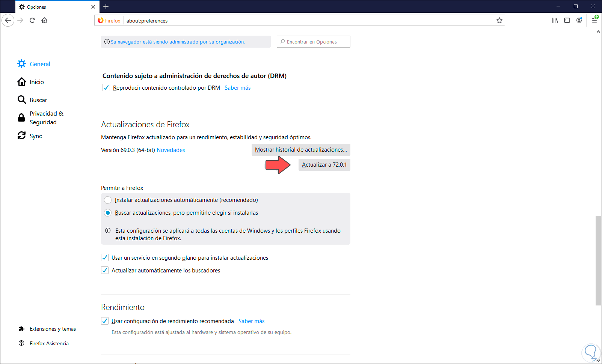This screenshot has width=602, height=364.
Task: Click the Firefox identity icon in address bar
Action: (109, 21)
